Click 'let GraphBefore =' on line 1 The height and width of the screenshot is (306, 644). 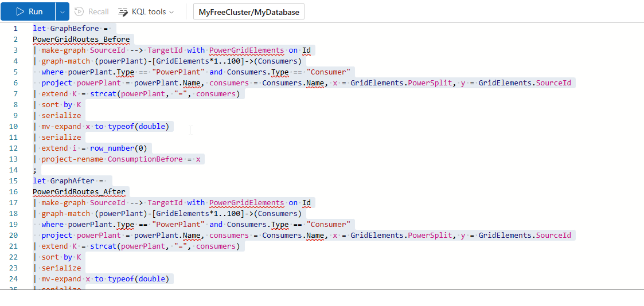coord(70,29)
